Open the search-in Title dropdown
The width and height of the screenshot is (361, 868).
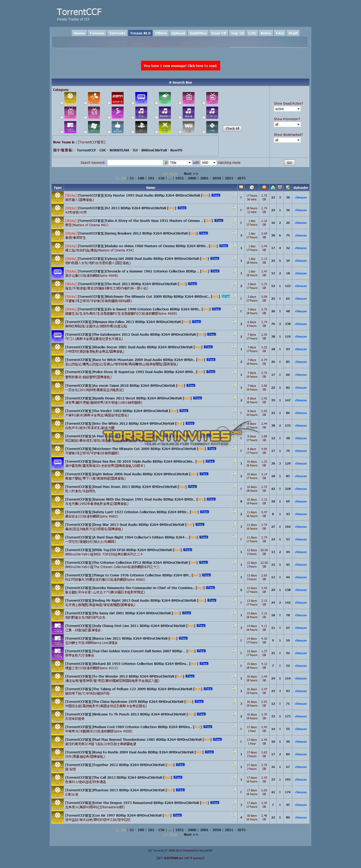180,162
